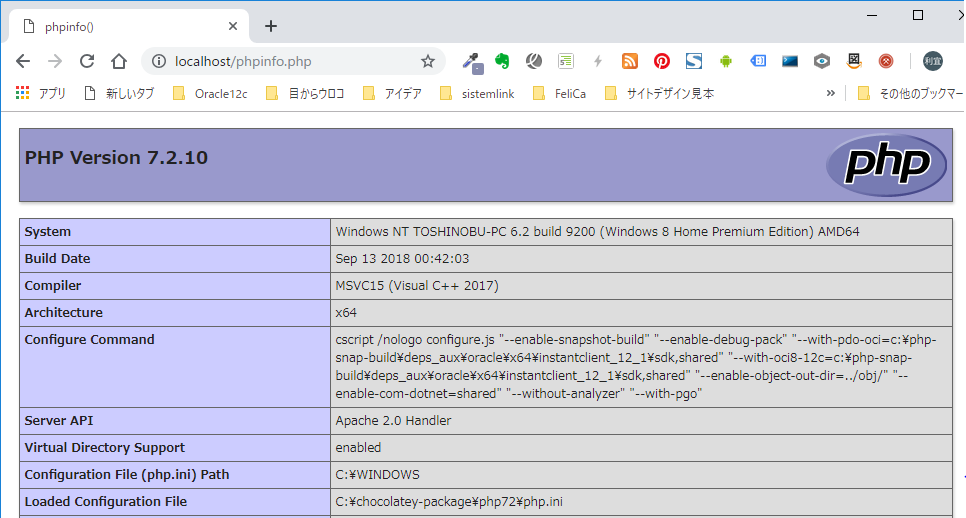Screen dimensions: 966x518
Task: Click the blue tag extension icon
Action: tap(758, 61)
